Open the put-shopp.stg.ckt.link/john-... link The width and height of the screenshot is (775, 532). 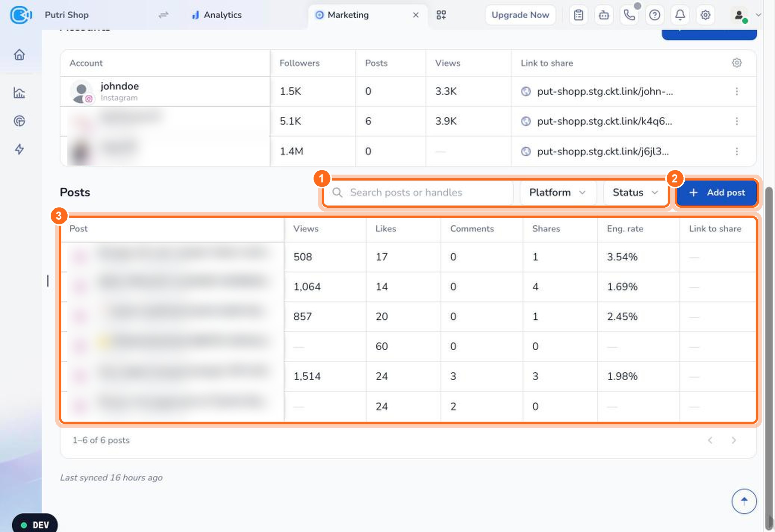coord(605,91)
